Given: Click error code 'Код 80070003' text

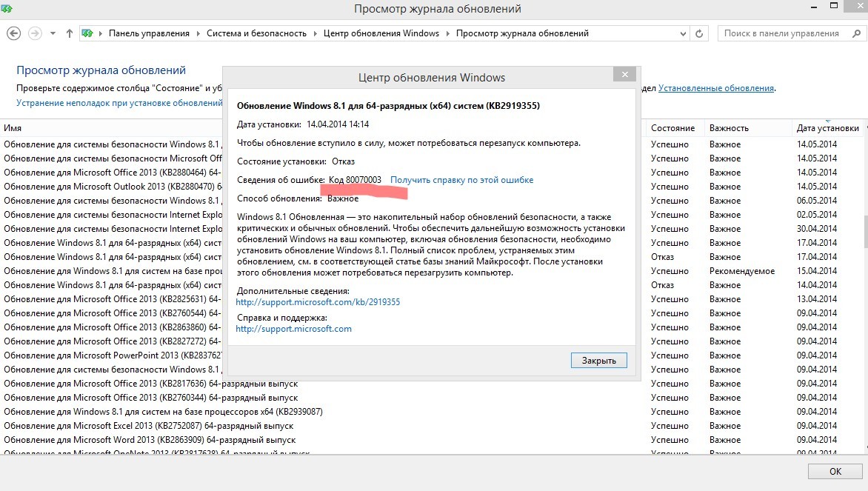Looking at the screenshot, I should (355, 180).
